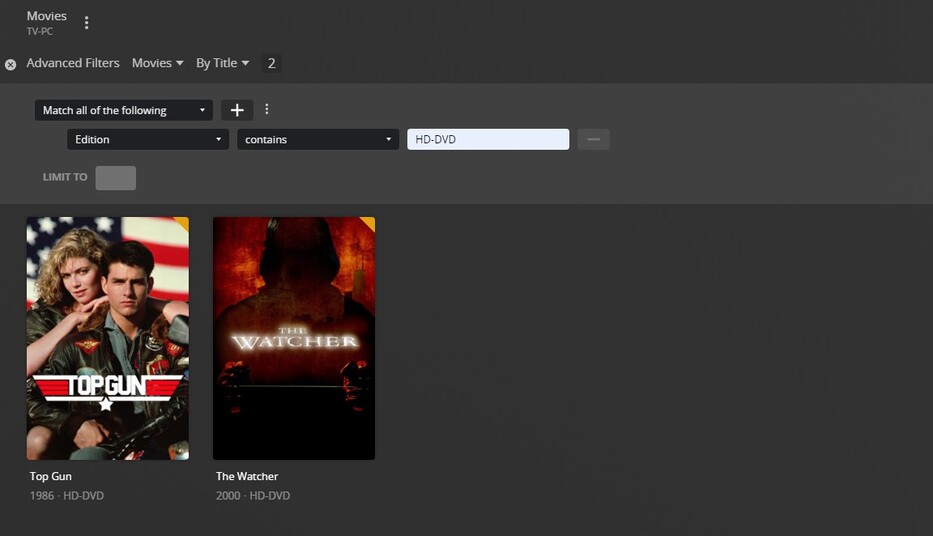
Task: Click the LIMIT TO label
Action: point(65,177)
